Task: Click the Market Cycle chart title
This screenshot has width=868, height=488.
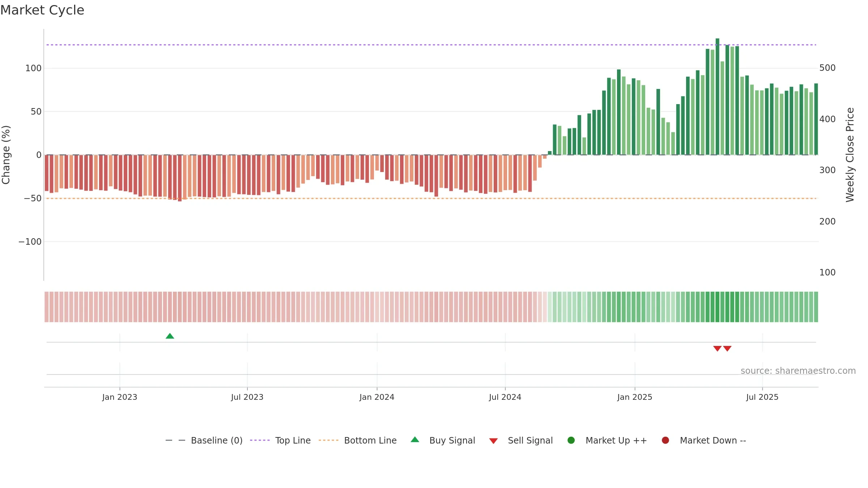Action: pyautogui.click(x=42, y=10)
